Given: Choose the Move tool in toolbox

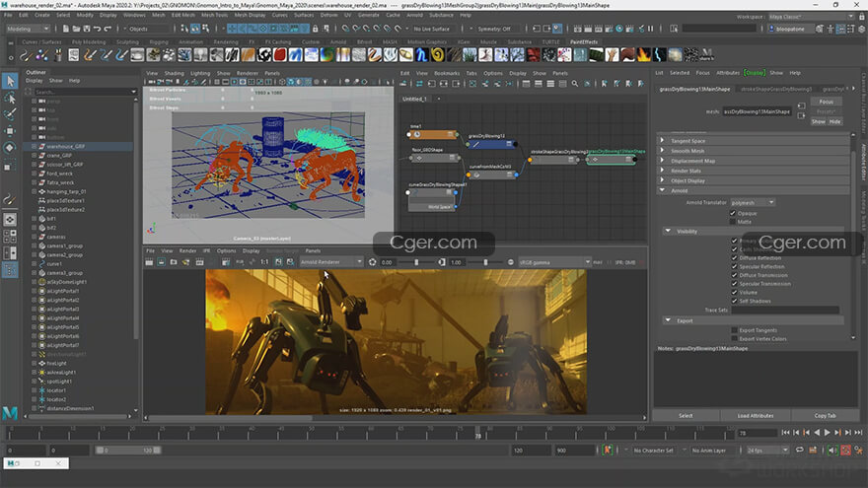Looking at the screenshot, I should [10, 131].
